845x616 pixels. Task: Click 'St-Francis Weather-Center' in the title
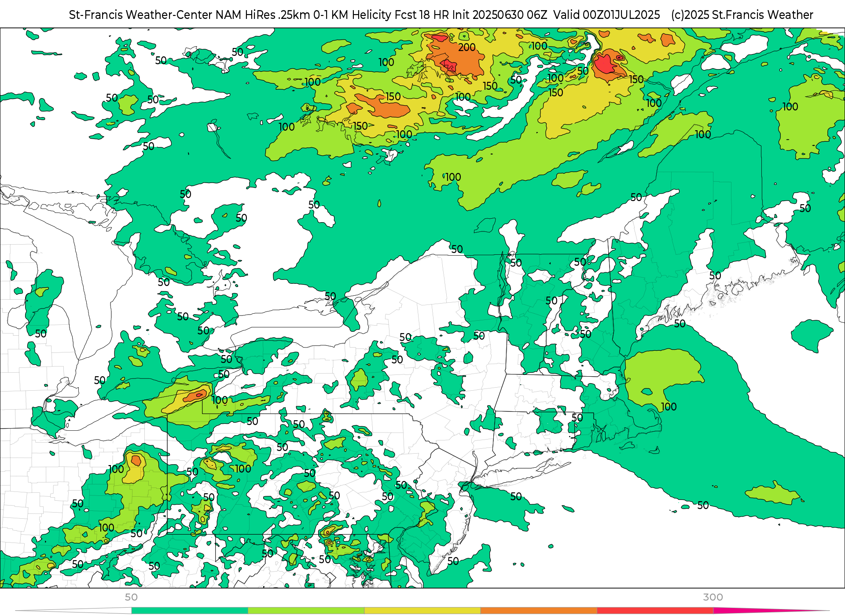click(x=141, y=15)
